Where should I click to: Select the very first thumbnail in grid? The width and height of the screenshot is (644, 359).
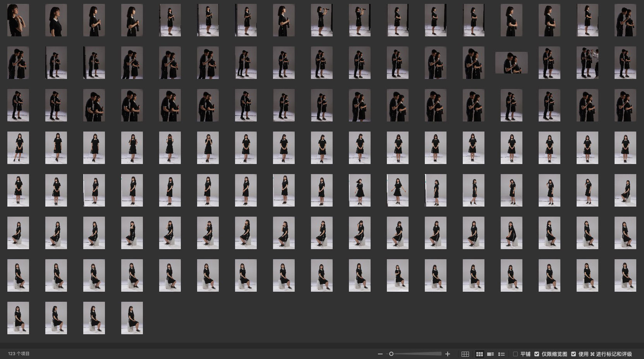click(18, 20)
